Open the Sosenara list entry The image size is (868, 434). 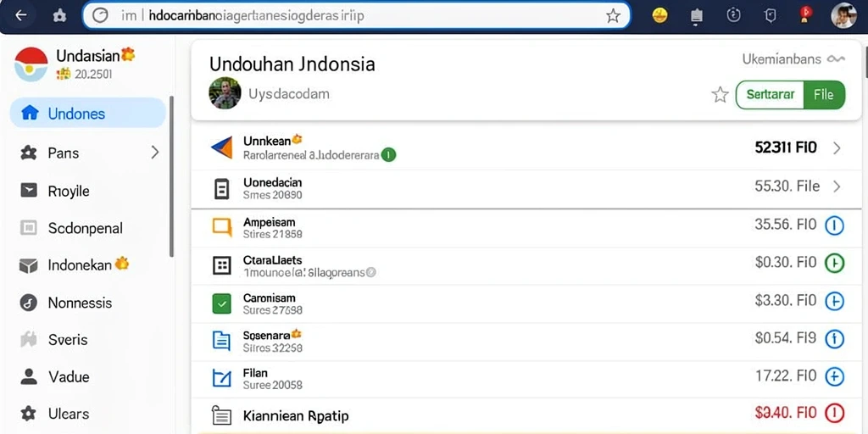click(x=526, y=342)
